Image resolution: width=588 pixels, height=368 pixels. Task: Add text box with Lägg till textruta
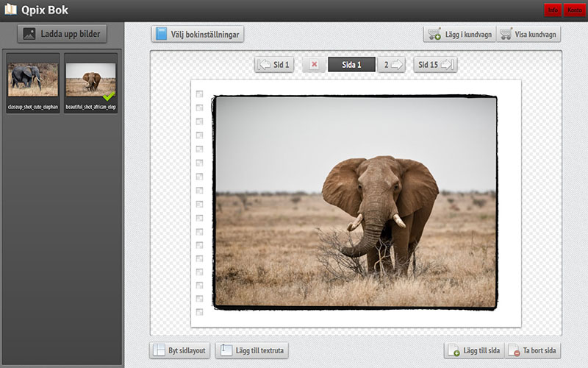point(253,350)
